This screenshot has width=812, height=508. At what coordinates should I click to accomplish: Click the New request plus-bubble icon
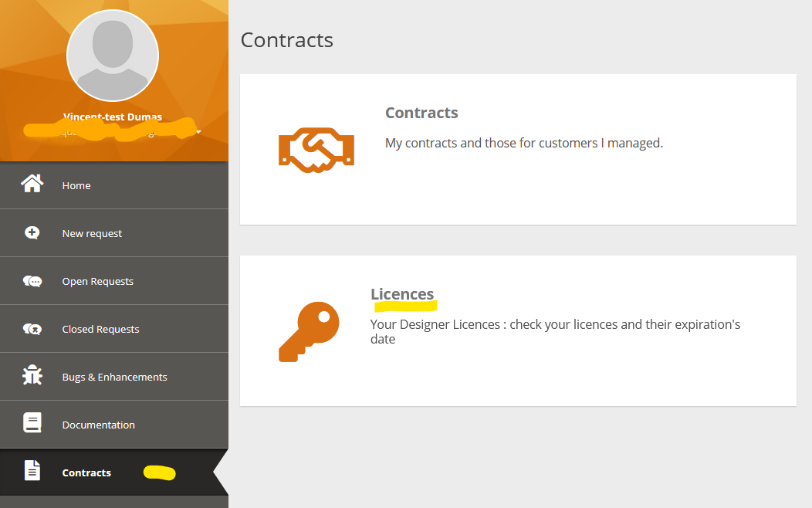tap(32, 232)
